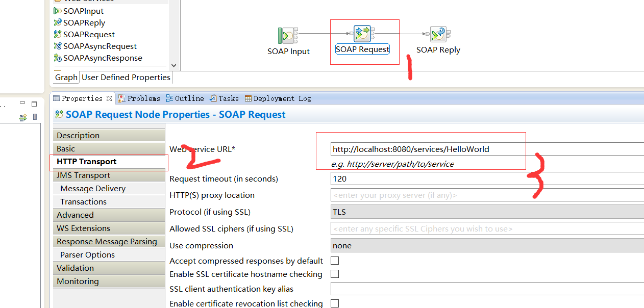This screenshot has width=644, height=308.
Task: Open the Validation section
Action: (109, 268)
